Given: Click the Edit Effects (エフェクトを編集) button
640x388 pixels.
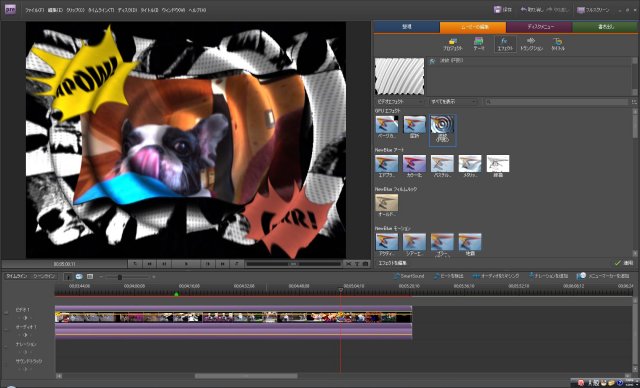Looking at the screenshot, I should tap(392, 263).
